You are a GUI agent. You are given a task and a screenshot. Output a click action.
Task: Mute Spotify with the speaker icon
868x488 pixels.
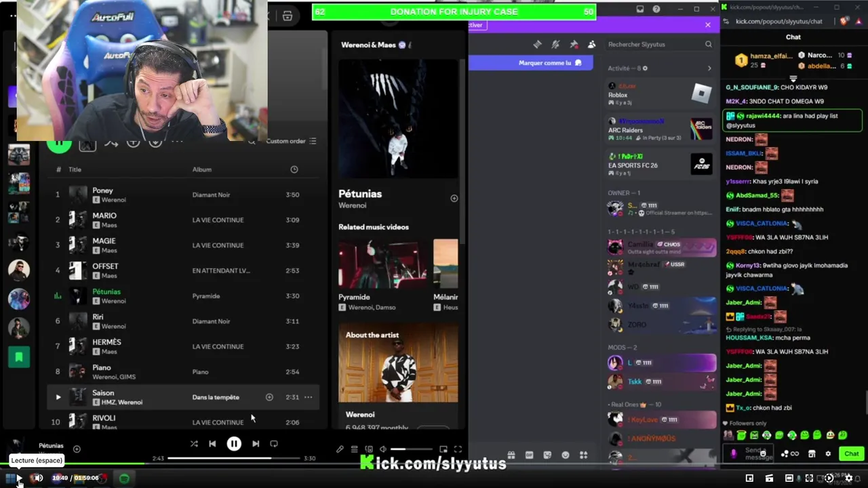point(383,449)
